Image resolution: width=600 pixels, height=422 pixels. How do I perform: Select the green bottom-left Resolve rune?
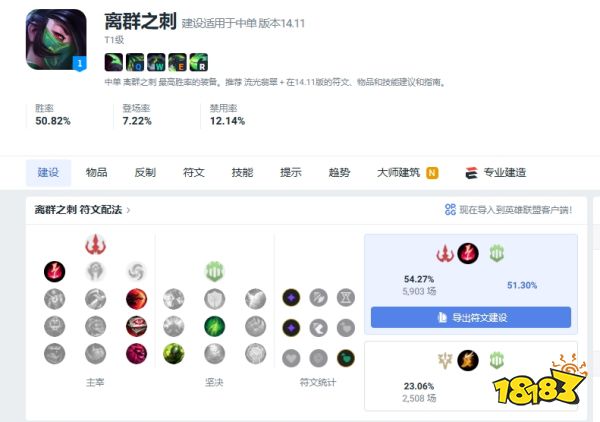click(x=174, y=354)
